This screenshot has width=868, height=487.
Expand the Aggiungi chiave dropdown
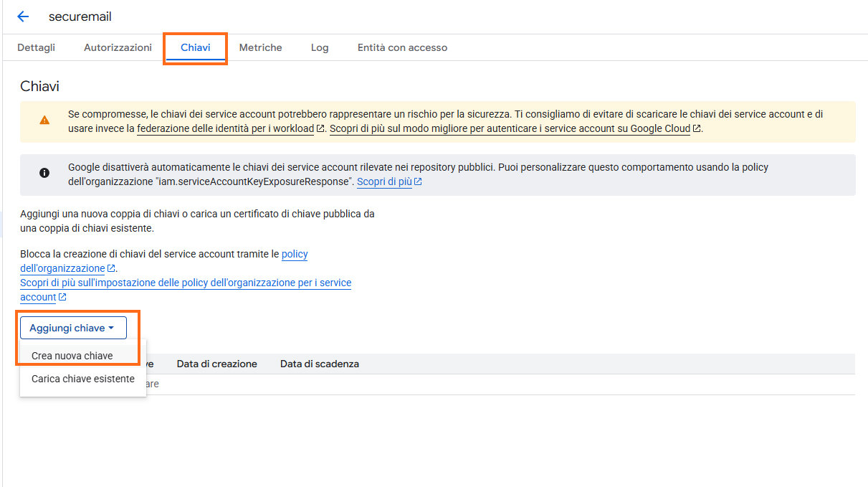(73, 328)
